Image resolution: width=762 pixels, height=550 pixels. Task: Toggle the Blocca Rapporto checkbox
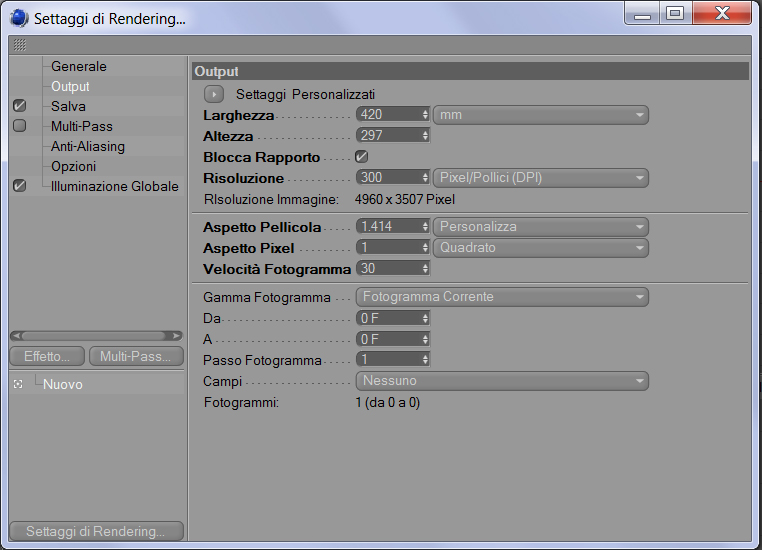[361, 156]
